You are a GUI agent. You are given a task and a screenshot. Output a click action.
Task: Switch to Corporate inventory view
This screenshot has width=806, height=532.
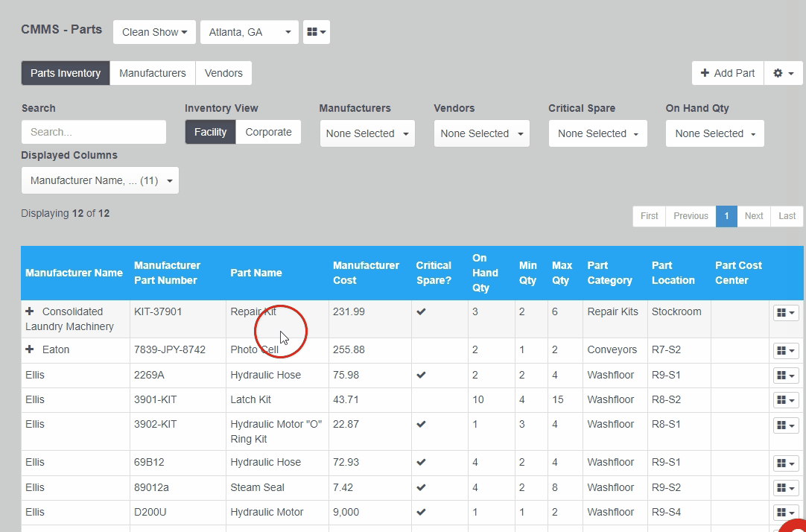click(x=268, y=132)
